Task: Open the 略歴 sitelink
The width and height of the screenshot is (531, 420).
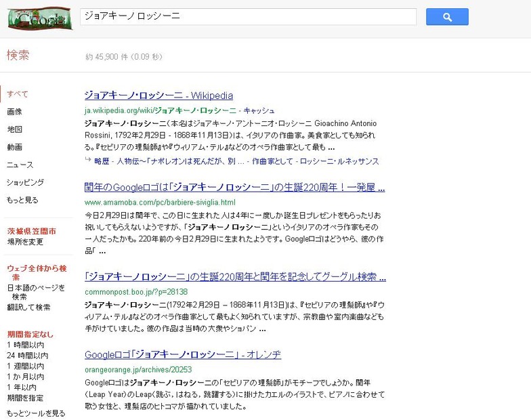Action: (102, 161)
